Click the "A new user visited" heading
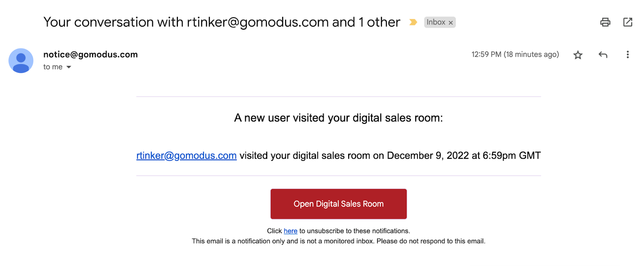Image resolution: width=644 pixels, height=266 pixels. pos(338,118)
